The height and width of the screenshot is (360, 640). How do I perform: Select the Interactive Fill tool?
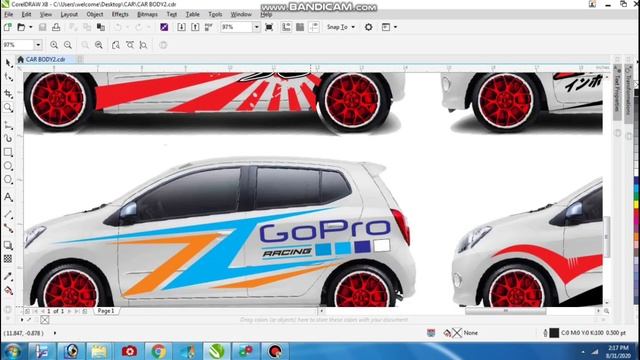8,291
